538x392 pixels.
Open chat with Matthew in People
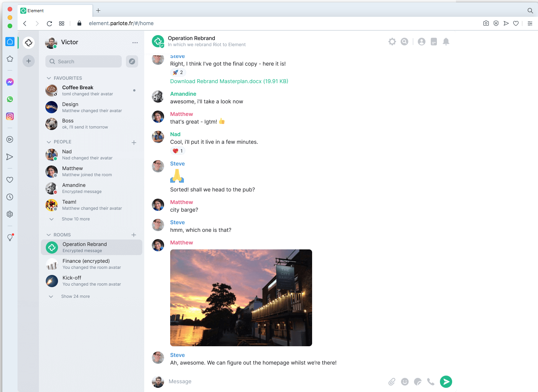pos(92,171)
